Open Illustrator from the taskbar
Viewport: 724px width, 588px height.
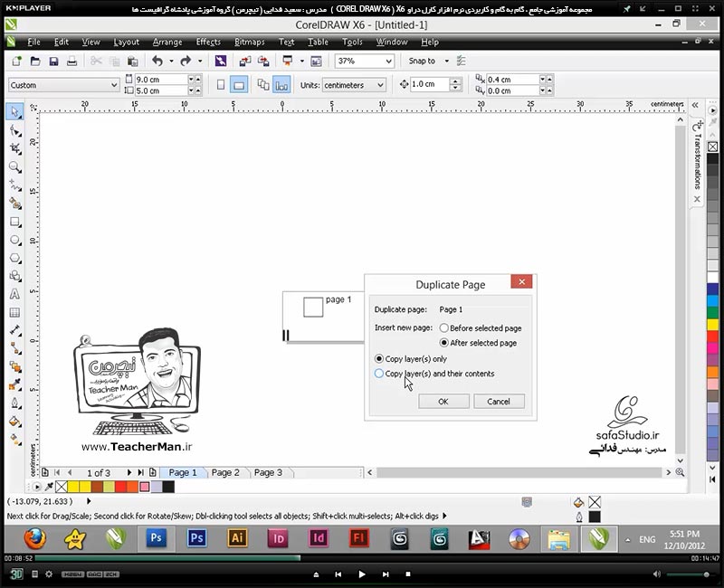tap(237, 538)
